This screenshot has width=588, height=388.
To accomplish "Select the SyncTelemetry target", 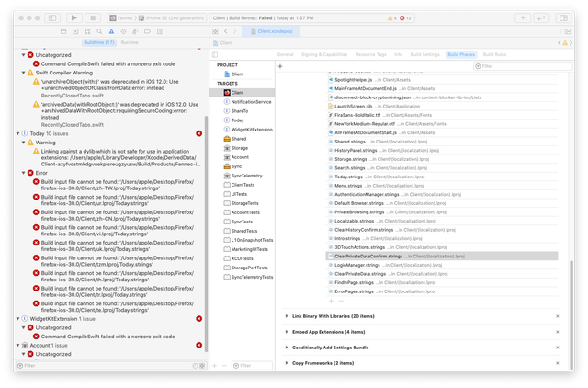I will 243,176.
